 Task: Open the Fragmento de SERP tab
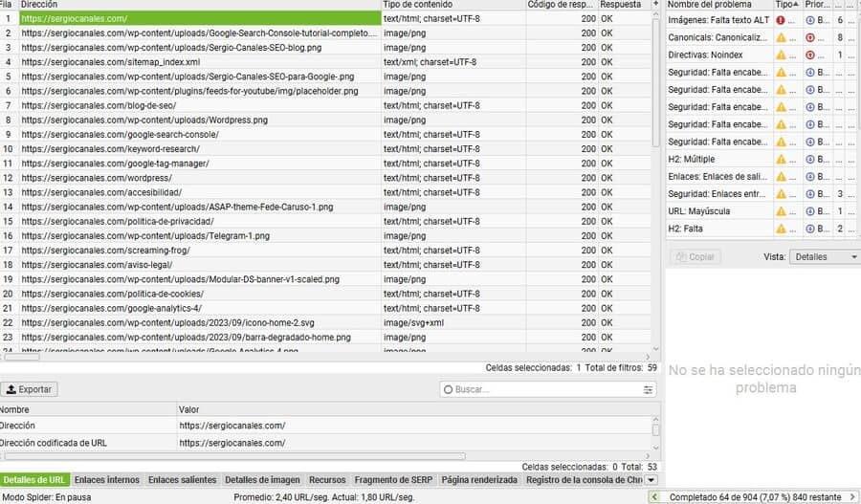pos(391,480)
